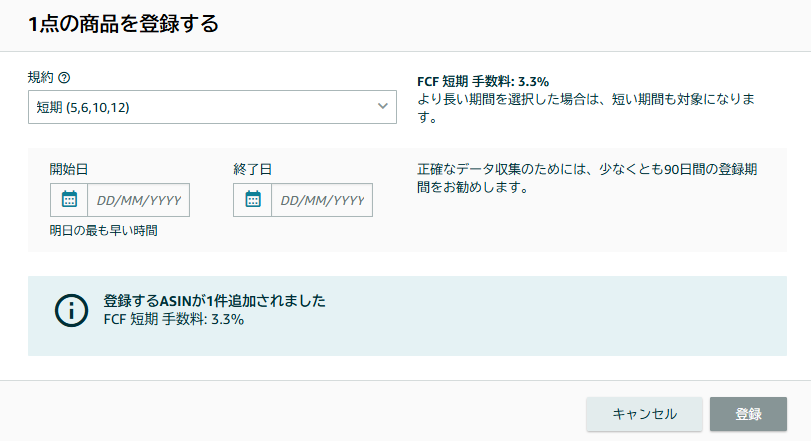Click the 登録するASINが1件追加されました message
This screenshot has width=811, height=441.
215,300
